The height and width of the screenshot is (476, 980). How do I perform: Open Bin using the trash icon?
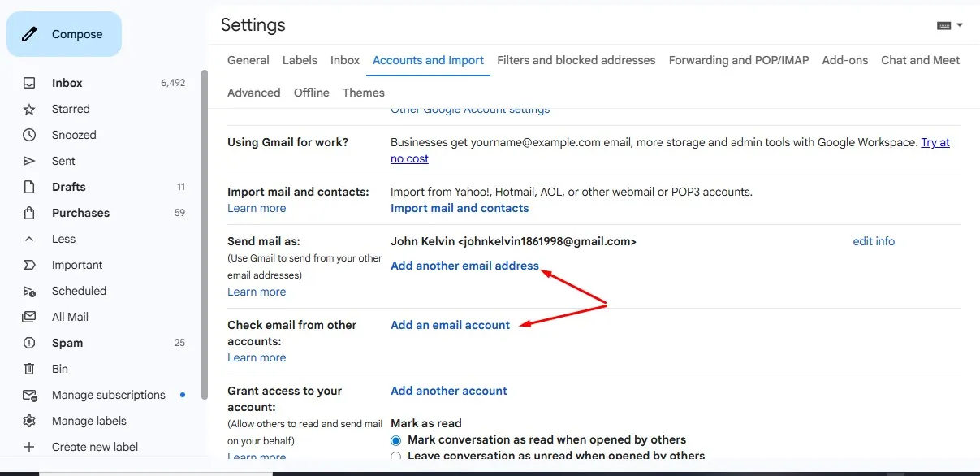pyautogui.click(x=31, y=369)
